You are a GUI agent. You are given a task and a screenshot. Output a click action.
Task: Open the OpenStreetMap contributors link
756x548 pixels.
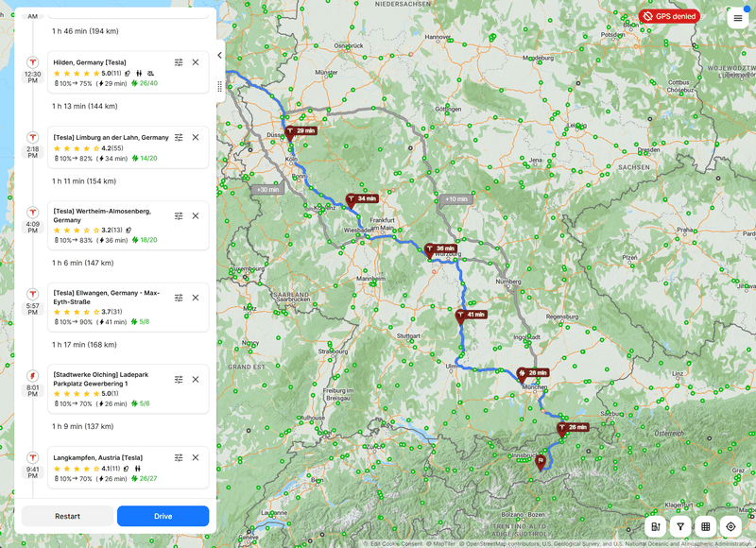coord(500,544)
